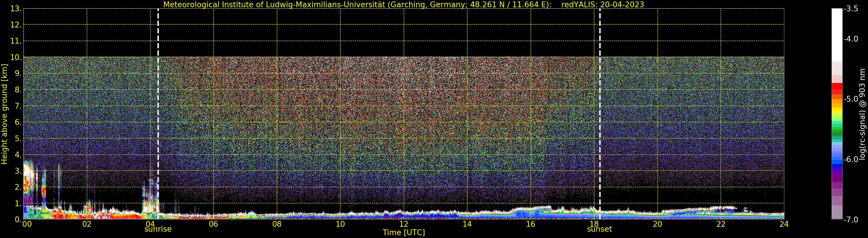Click the '-4.0' colorbar tick label
Viewport: 868px width, 238px height.
pos(851,39)
